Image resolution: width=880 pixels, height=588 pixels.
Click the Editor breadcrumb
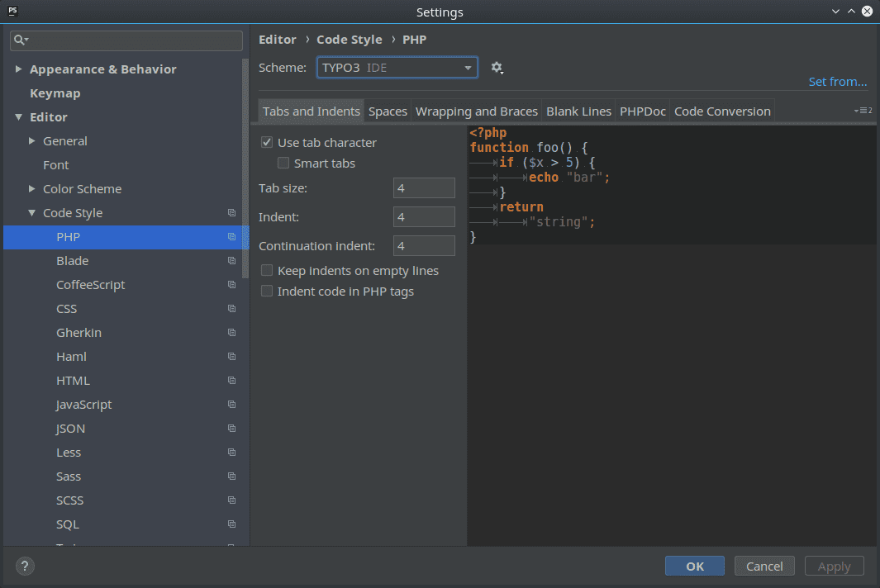click(x=278, y=40)
